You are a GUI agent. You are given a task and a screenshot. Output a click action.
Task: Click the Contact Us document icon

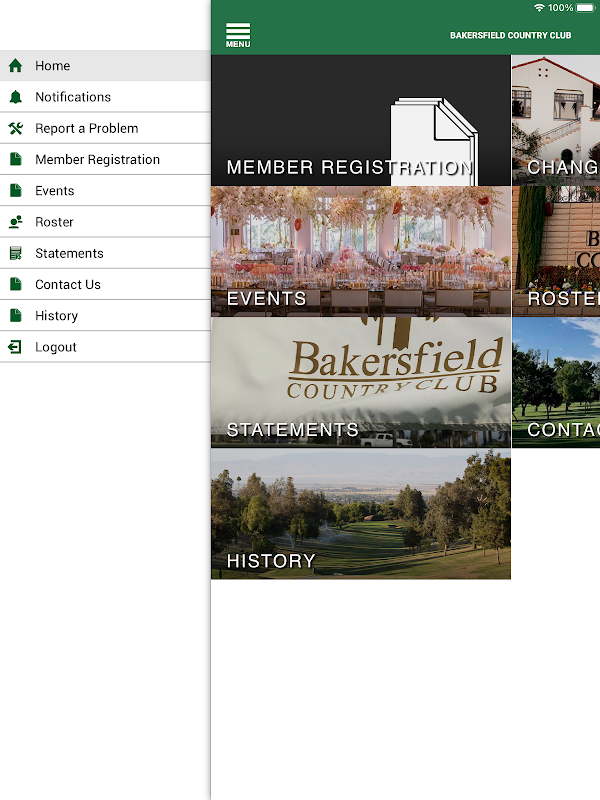[16, 284]
